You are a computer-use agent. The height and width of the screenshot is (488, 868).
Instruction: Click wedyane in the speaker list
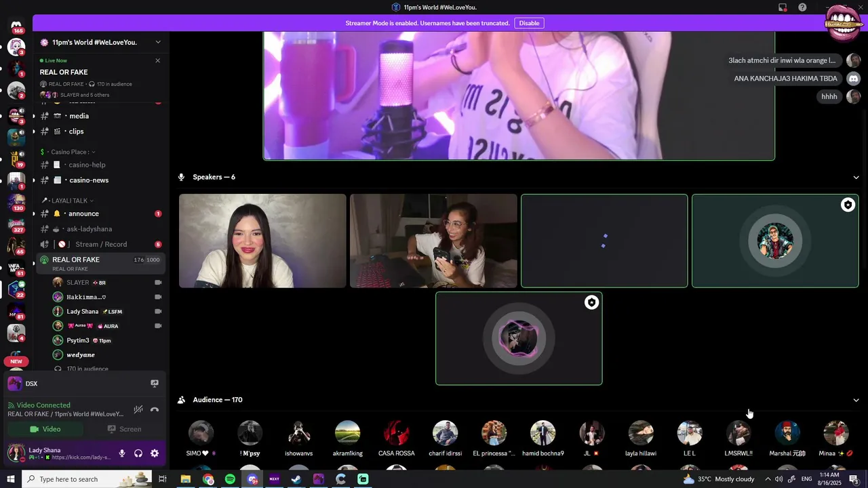(107, 355)
